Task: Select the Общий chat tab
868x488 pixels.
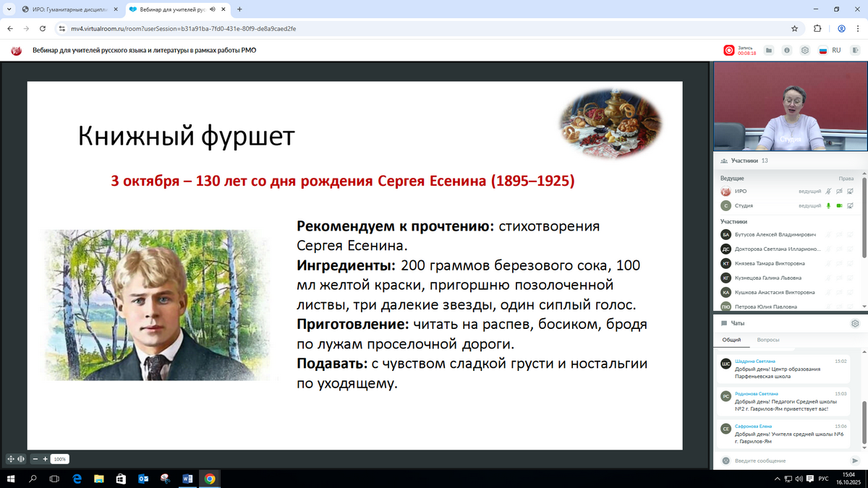Action: tap(731, 340)
